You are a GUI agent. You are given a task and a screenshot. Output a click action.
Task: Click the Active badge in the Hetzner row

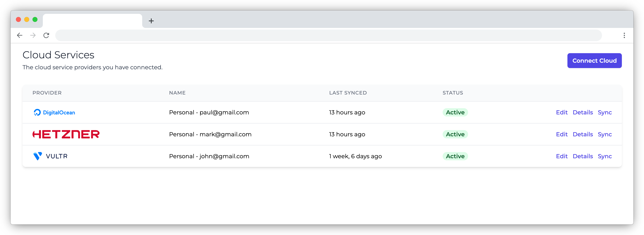pyautogui.click(x=455, y=134)
